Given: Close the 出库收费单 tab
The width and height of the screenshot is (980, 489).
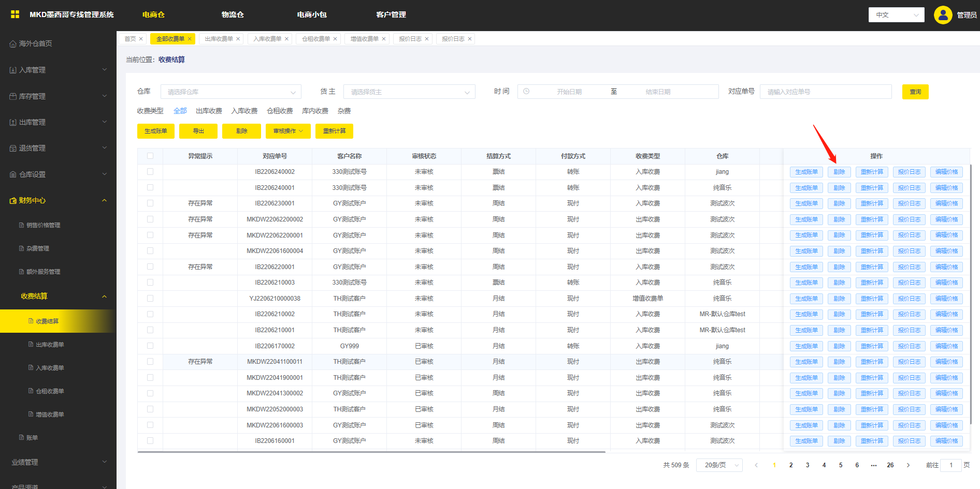Looking at the screenshot, I should pyautogui.click(x=238, y=39).
